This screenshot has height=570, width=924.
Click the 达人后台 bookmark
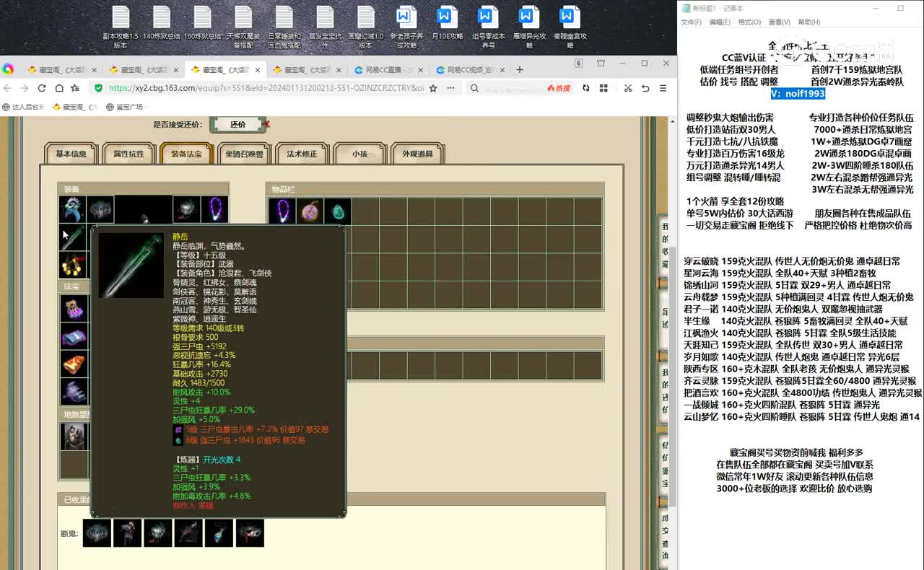(22, 107)
